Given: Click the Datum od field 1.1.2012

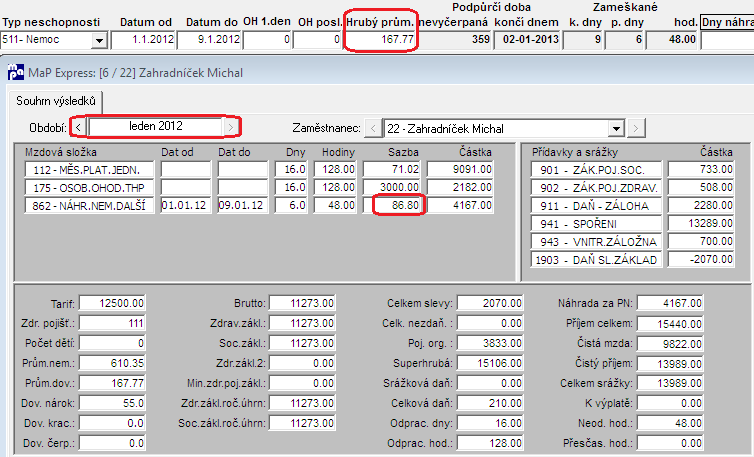Looking at the screenshot, I should [x=143, y=40].
